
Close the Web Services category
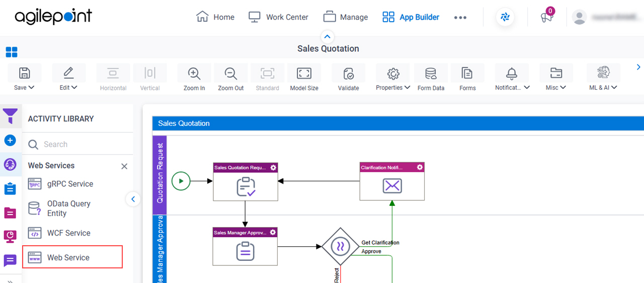click(124, 166)
